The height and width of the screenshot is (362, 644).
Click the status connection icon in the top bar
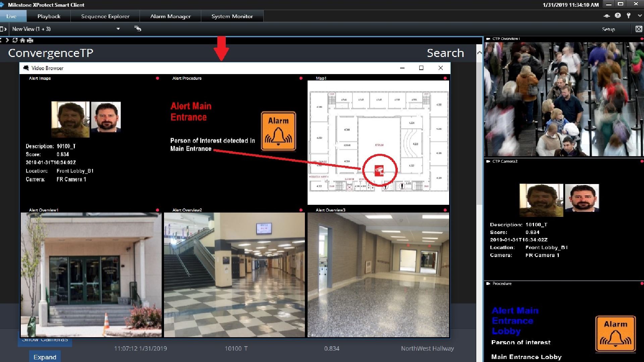click(x=606, y=16)
